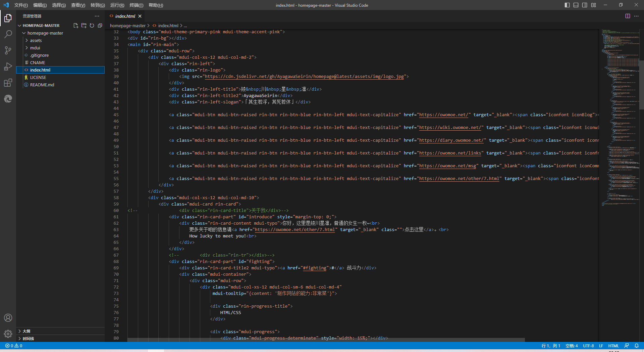The height and width of the screenshot is (352, 644).
Task: Split the editor to the right
Action: click(x=628, y=16)
